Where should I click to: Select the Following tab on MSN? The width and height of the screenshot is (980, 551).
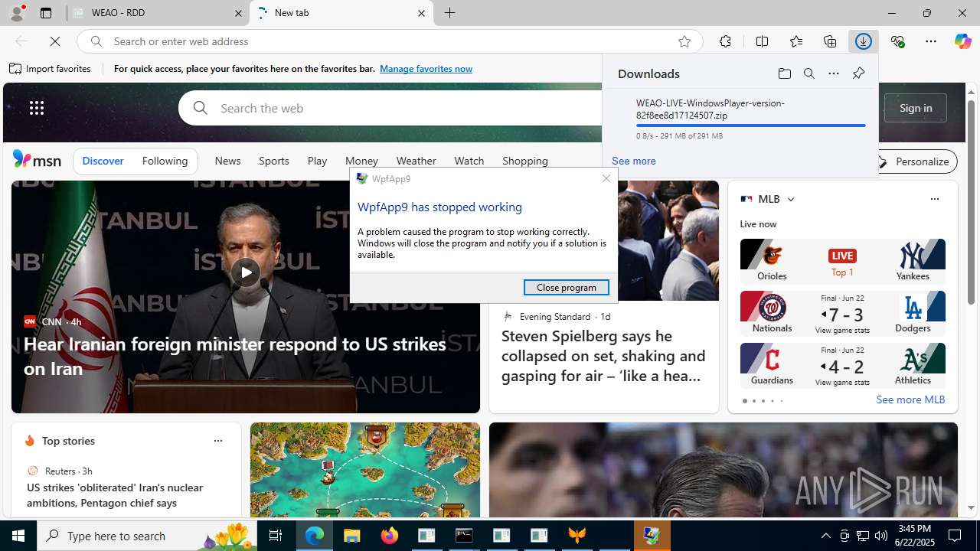tap(165, 161)
